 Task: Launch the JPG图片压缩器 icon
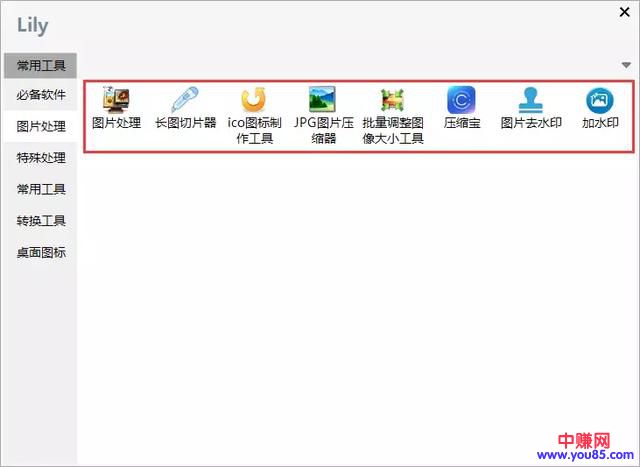click(x=323, y=99)
